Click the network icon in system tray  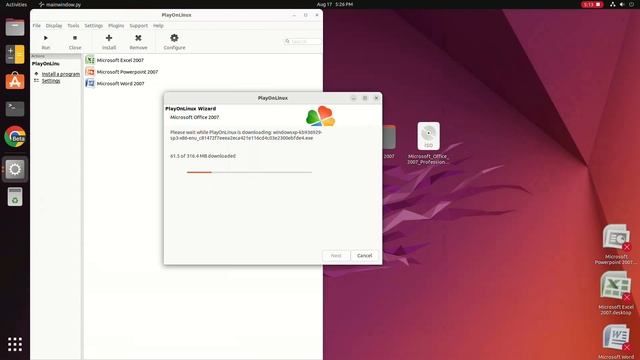613,4
